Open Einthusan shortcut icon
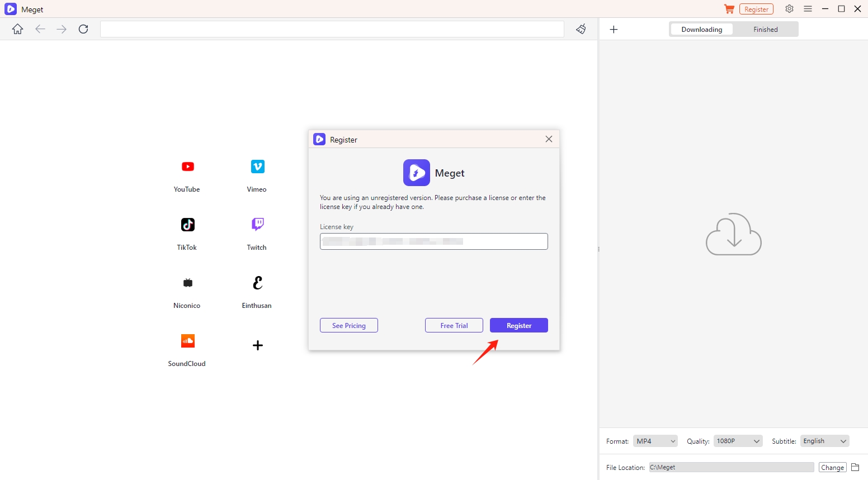This screenshot has width=868, height=480. [257, 283]
